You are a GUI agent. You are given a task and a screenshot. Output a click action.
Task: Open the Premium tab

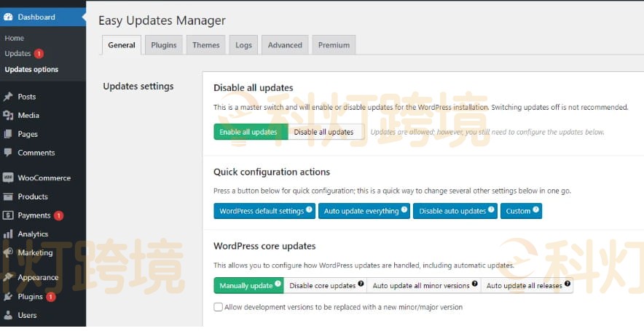click(334, 45)
